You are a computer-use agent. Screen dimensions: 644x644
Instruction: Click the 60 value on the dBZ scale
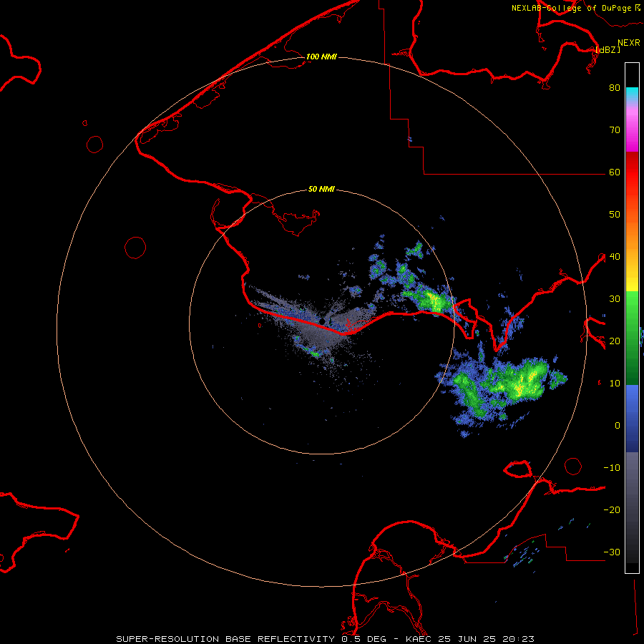pos(615,172)
